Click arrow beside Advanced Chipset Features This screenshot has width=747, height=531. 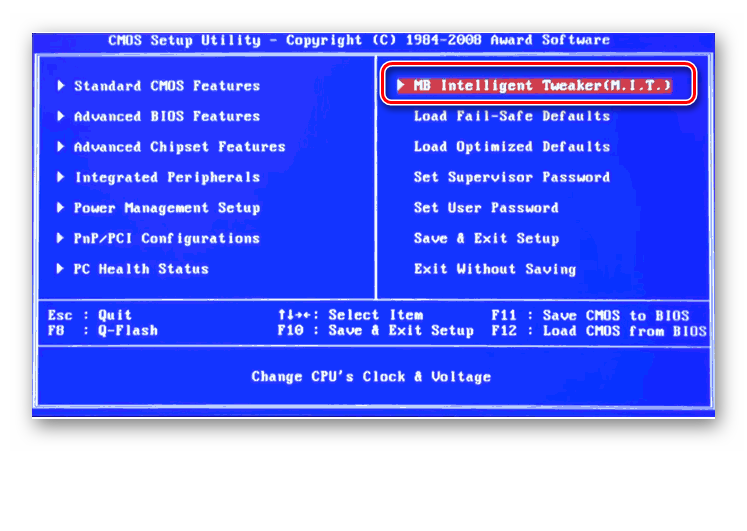point(61,147)
